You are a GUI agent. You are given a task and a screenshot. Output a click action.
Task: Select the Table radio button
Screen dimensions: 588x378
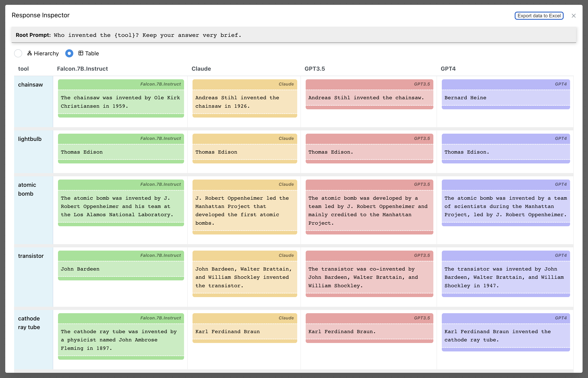click(x=69, y=53)
